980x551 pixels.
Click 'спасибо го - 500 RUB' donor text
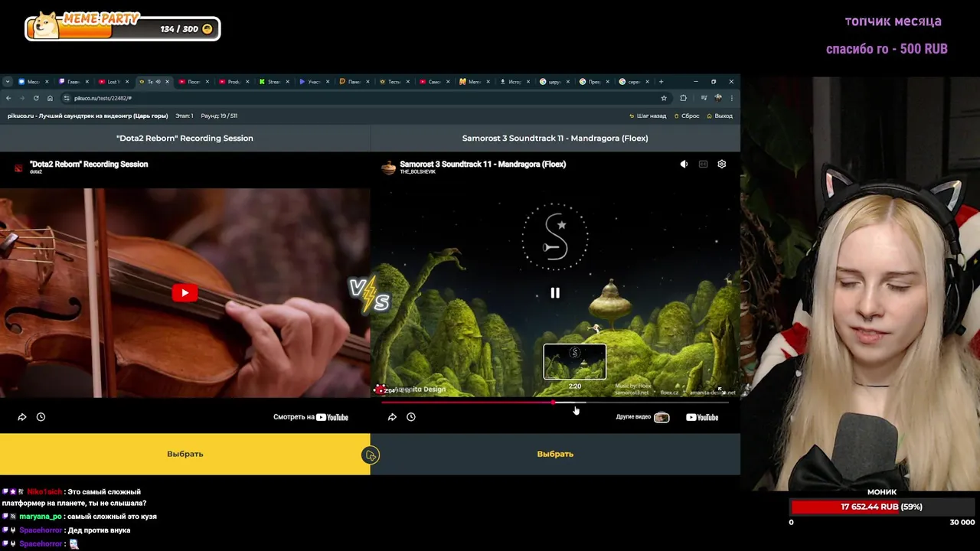click(887, 49)
